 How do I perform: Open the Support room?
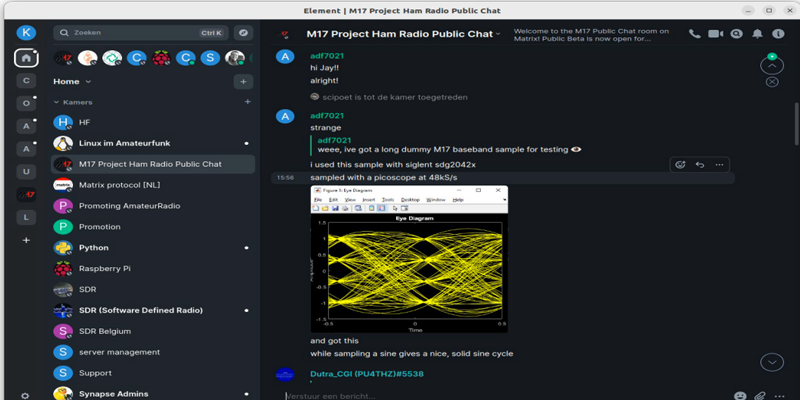pos(153,373)
